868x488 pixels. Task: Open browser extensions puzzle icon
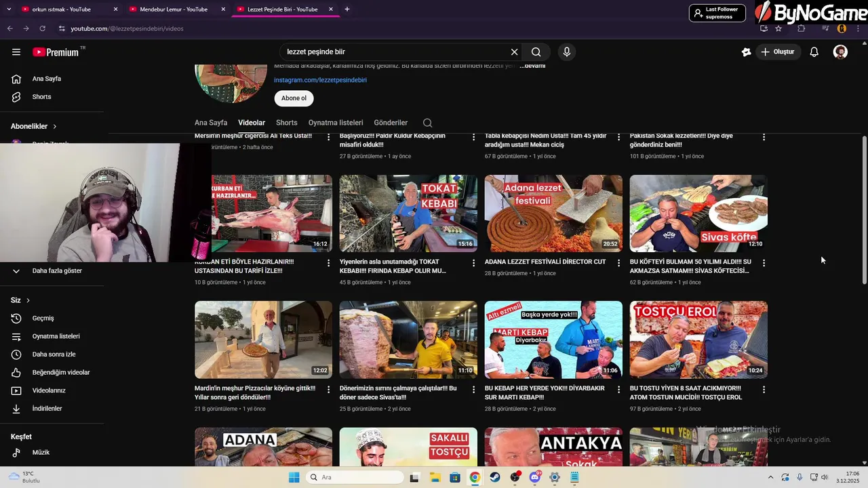pyautogui.click(x=802, y=28)
